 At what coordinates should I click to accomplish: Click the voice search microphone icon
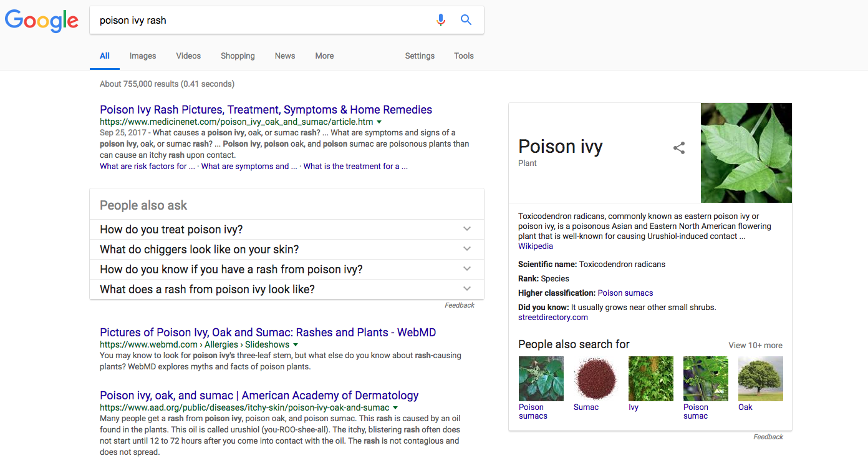coord(441,20)
